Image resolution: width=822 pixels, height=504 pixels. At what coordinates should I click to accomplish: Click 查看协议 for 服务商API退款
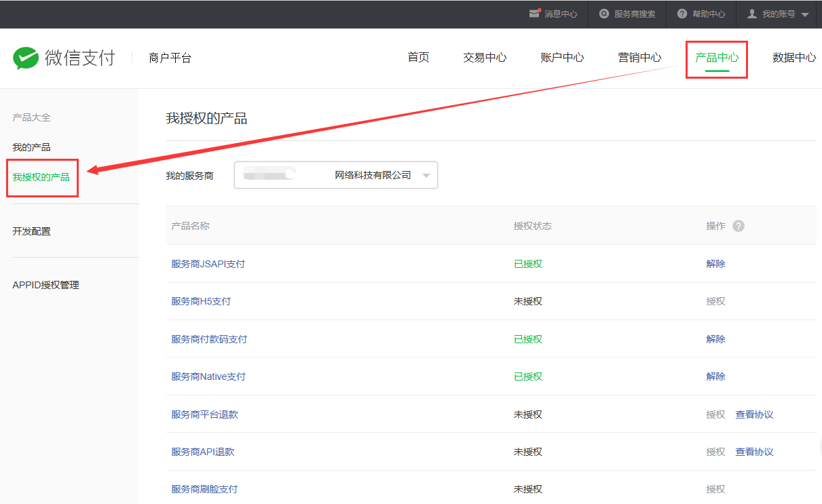coord(754,452)
